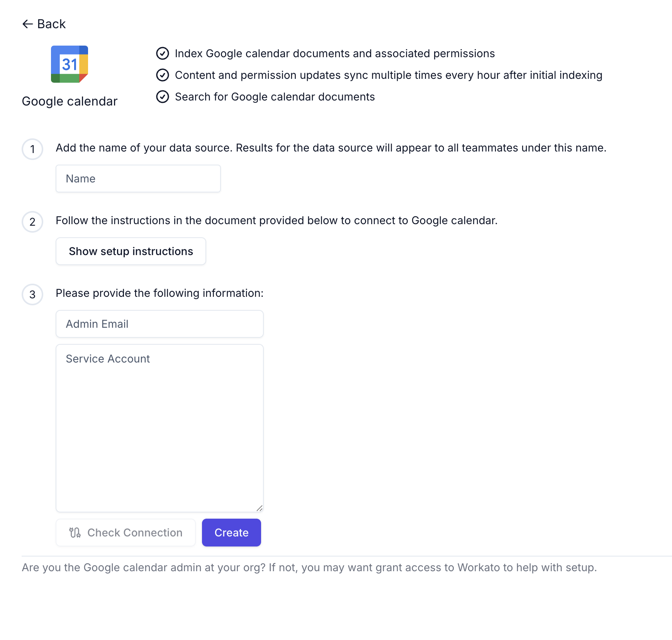Click the step 2 numbered circle
The height and width of the screenshot is (640, 672).
(32, 222)
